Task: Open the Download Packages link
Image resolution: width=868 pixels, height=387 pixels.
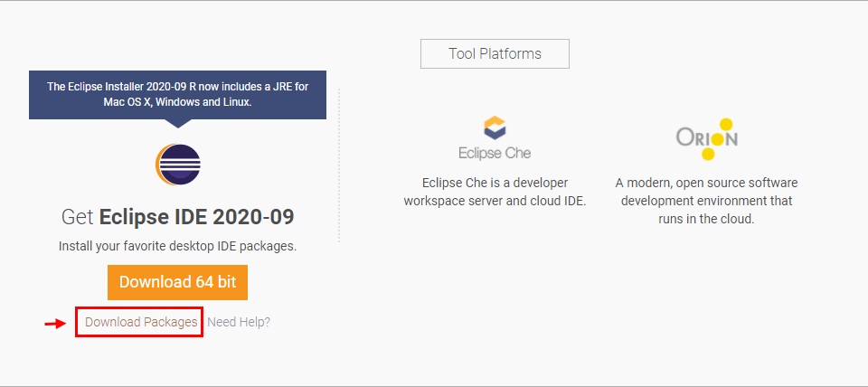Action: [141, 322]
